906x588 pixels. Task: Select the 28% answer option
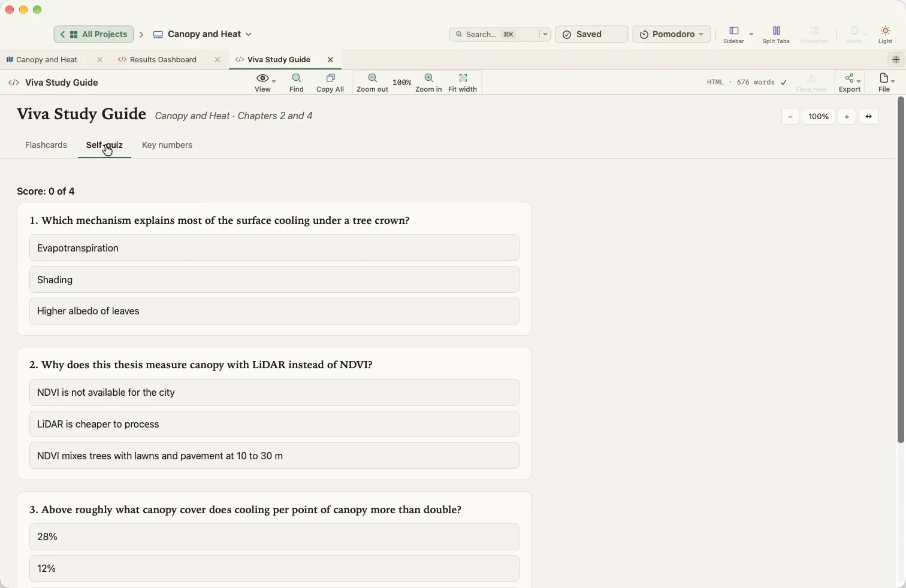(274, 537)
